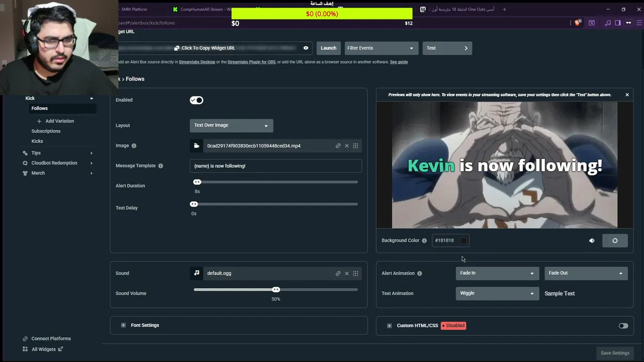Click the link icon in the Image field
Screen dimensions: 644x362
point(338,146)
